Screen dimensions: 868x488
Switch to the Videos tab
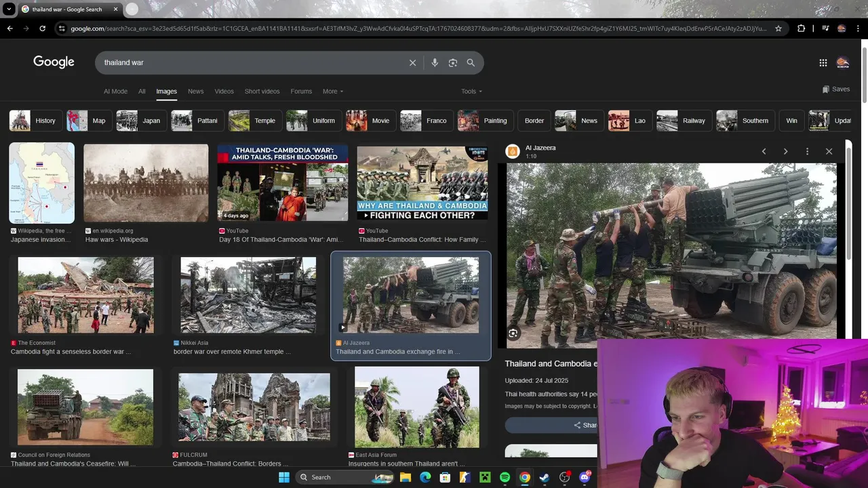pyautogui.click(x=224, y=91)
